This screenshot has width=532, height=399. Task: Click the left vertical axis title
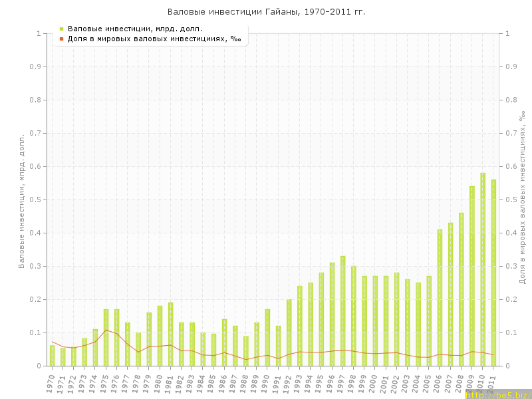coord(21,199)
